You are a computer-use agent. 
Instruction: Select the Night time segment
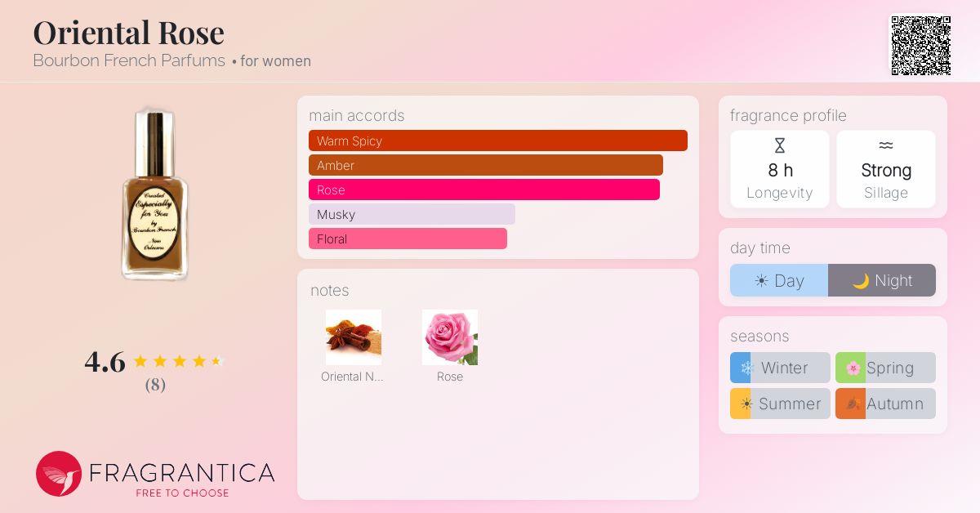(x=882, y=280)
